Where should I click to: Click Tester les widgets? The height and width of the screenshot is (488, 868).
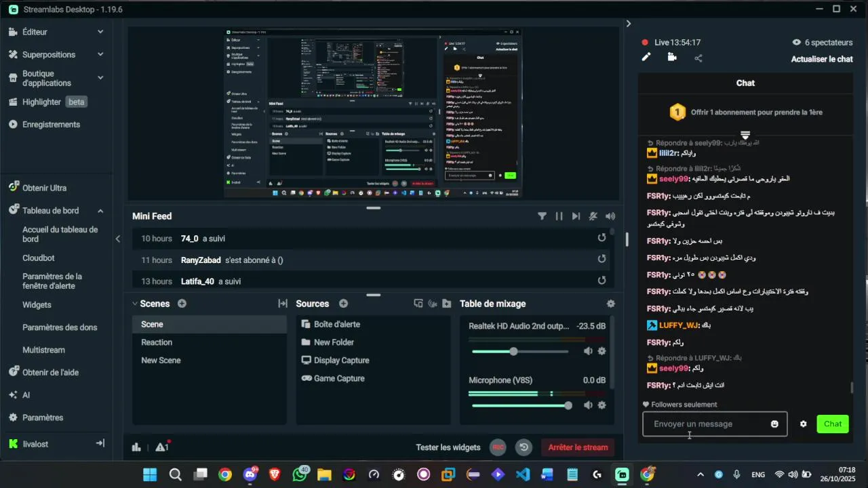[448, 447]
